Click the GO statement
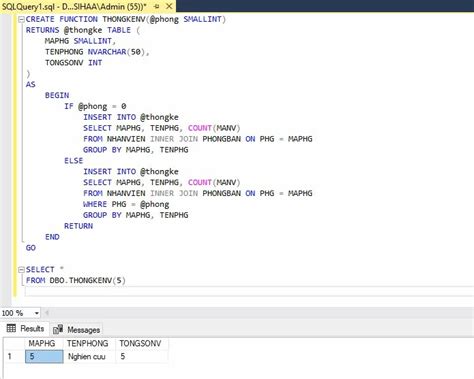The height and width of the screenshot is (379, 474). click(31, 248)
